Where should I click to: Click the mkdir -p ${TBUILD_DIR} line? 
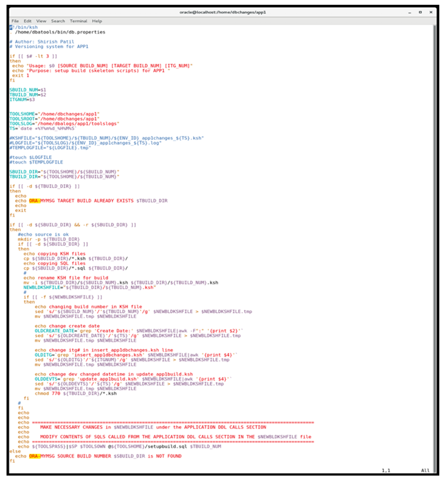[48, 239]
